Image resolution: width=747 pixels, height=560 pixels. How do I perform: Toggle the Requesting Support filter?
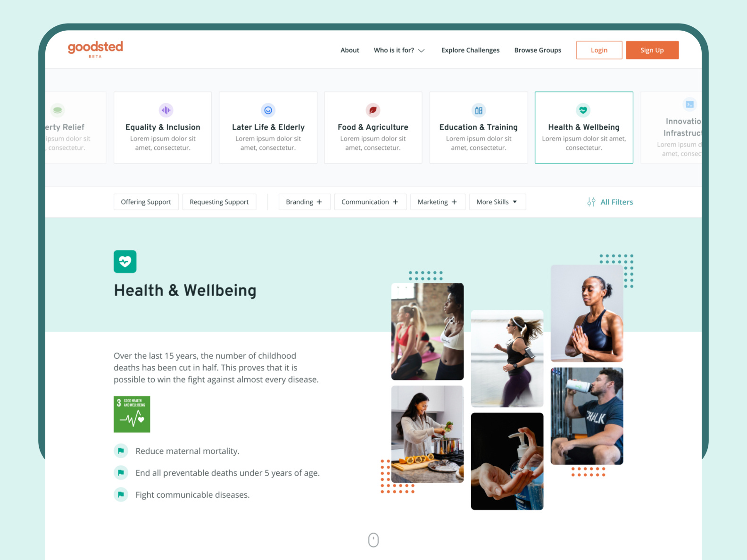219,202
